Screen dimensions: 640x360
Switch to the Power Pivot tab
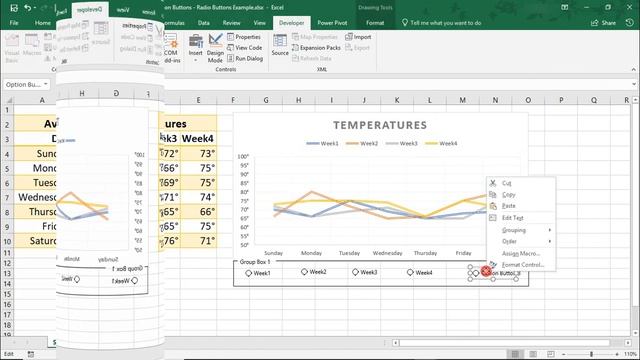point(332,23)
